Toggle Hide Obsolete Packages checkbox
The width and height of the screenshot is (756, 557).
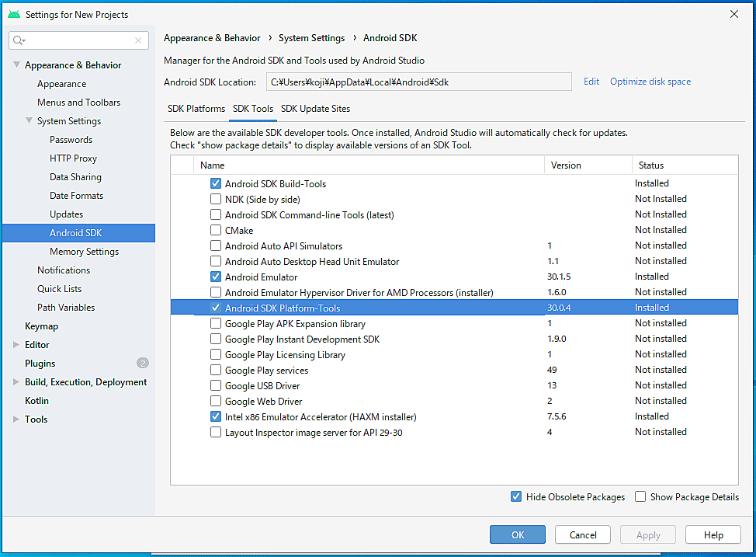pos(516,496)
